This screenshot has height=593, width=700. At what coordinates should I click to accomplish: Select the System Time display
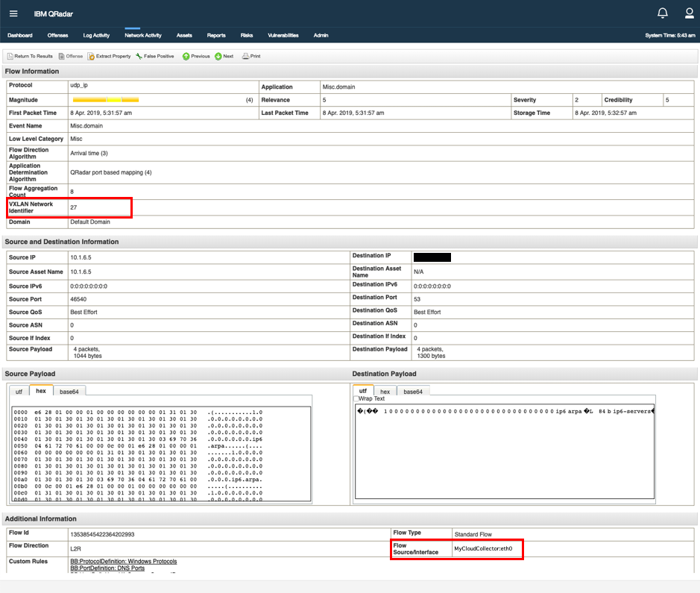coord(670,35)
